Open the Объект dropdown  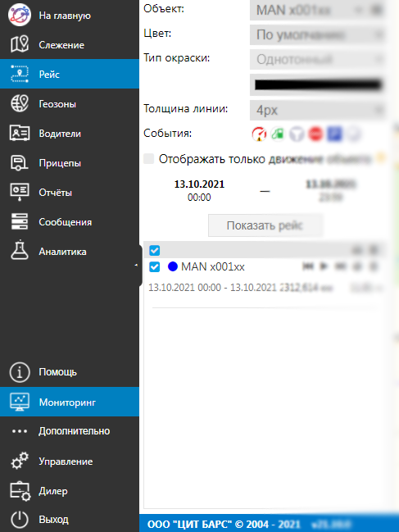318,10
